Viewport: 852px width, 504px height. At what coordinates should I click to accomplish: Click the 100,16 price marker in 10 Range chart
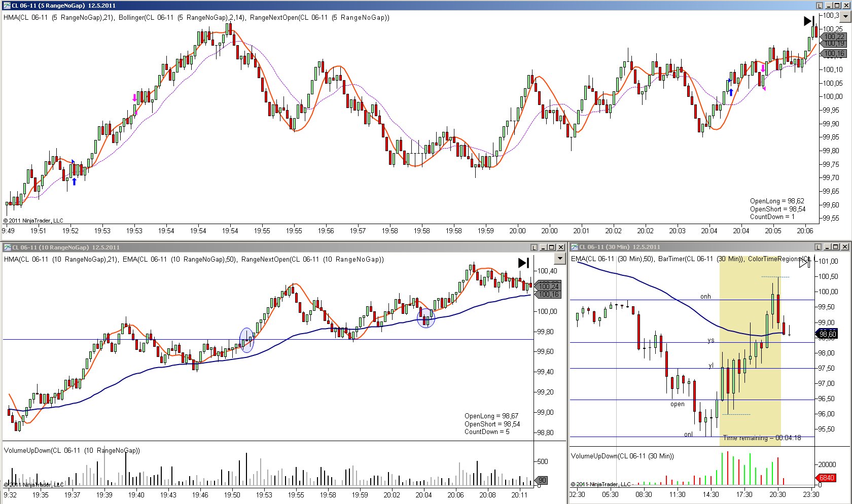coord(548,294)
